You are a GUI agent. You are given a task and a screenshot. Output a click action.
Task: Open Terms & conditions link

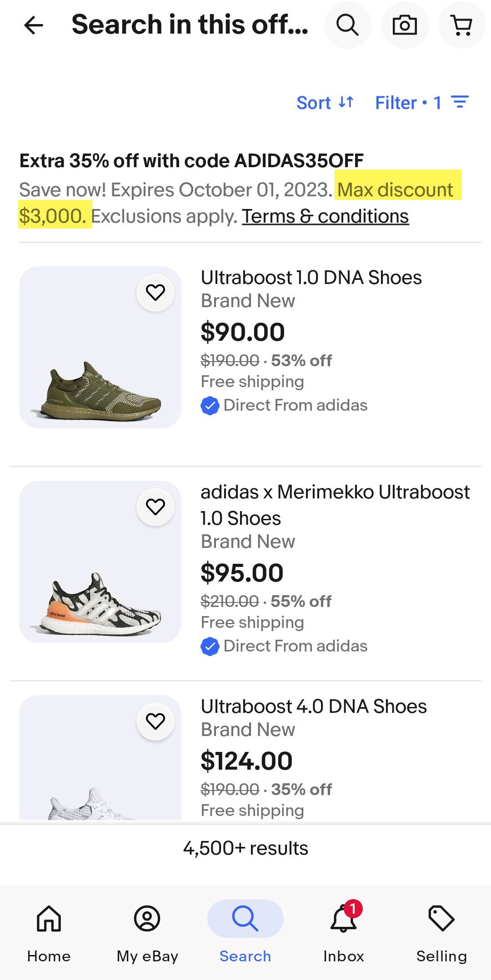pyautogui.click(x=325, y=216)
